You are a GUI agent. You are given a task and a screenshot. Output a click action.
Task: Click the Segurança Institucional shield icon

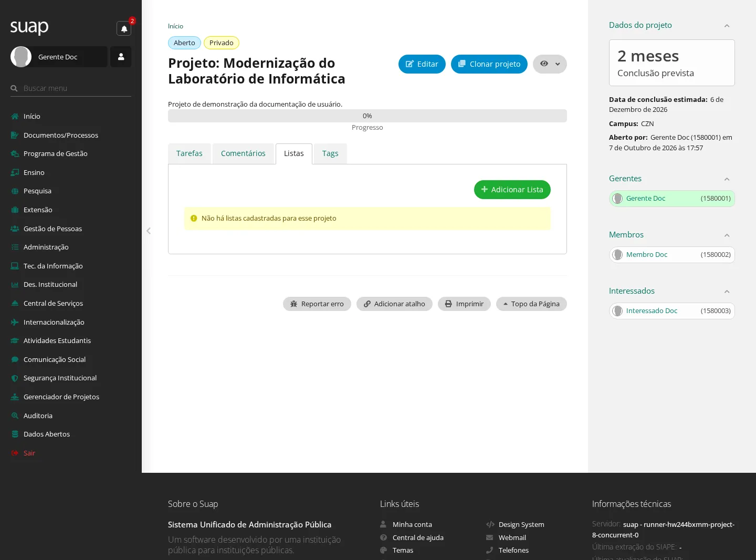point(15,378)
